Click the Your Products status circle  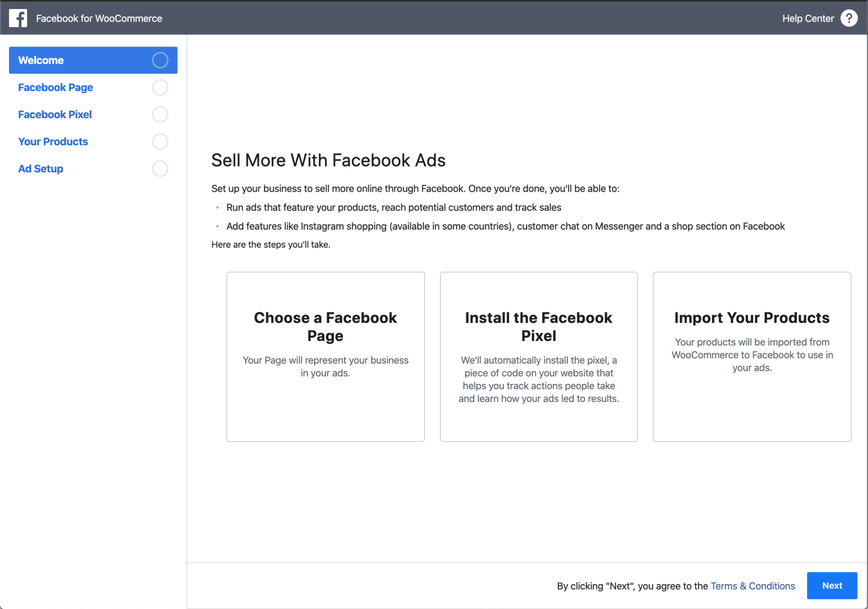pyautogui.click(x=160, y=141)
